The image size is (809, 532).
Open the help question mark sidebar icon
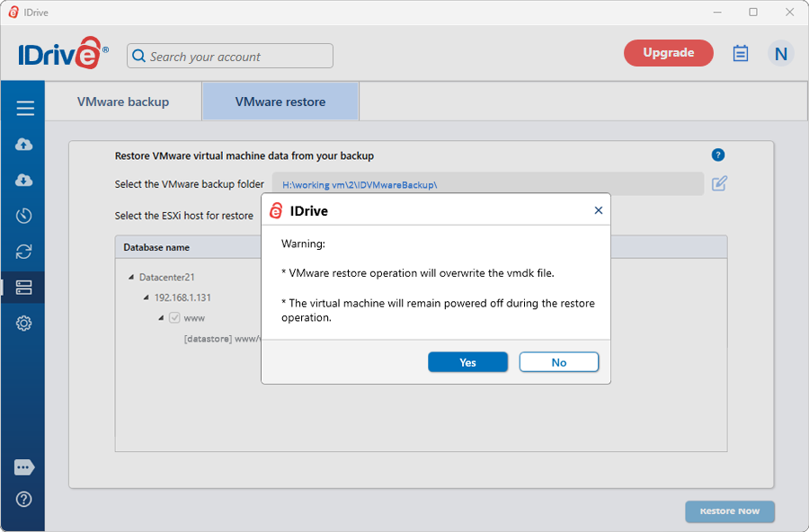pos(23,499)
